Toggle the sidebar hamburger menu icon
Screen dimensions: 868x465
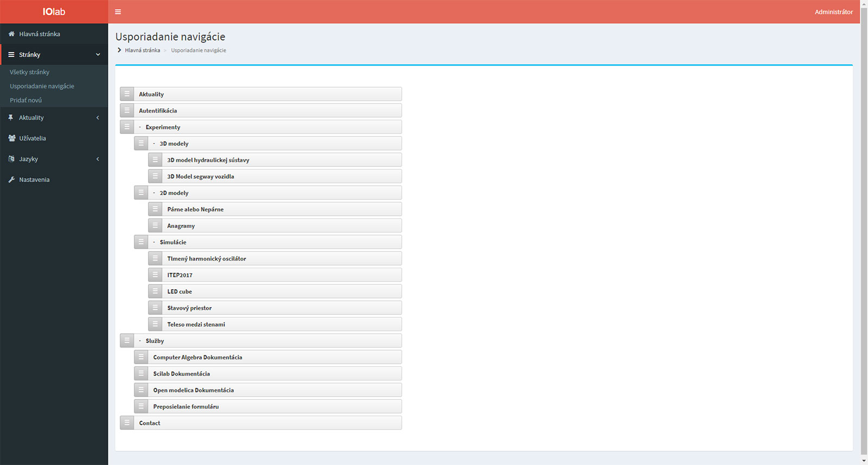click(118, 12)
